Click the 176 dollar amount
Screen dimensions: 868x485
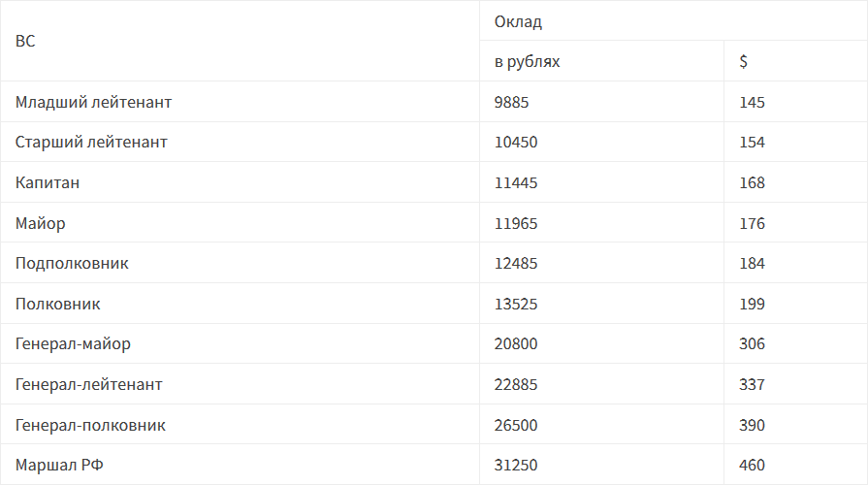[x=752, y=224]
